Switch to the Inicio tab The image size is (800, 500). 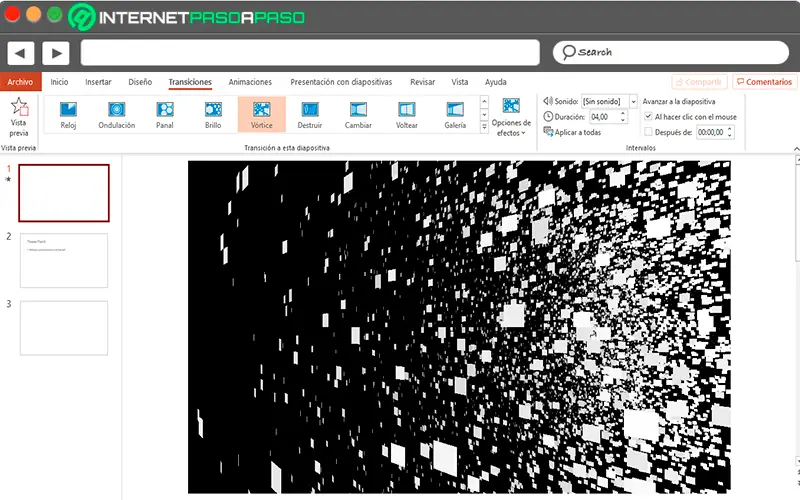point(59,82)
